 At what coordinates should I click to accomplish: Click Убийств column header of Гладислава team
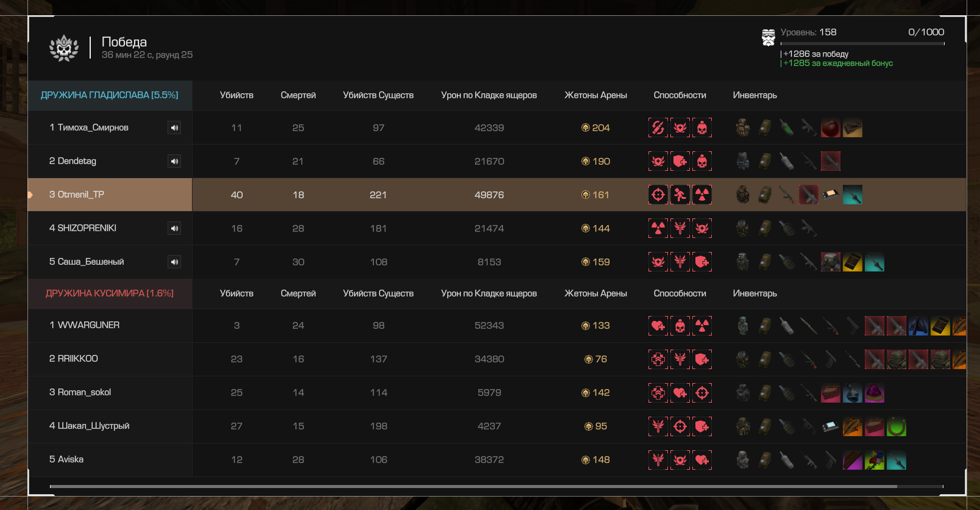click(x=236, y=95)
